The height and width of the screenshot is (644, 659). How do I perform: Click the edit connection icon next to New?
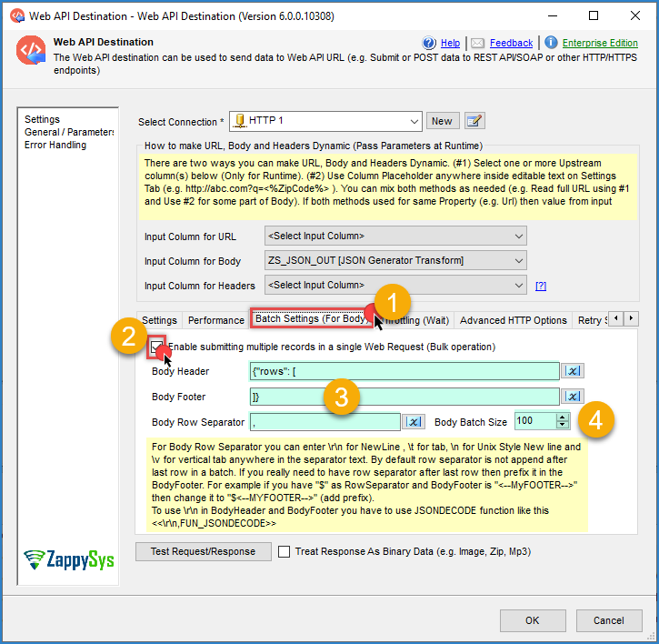tap(474, 121)
